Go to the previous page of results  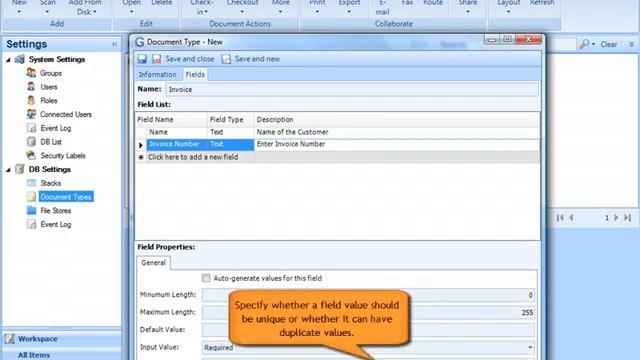click(x=571, y=218)
